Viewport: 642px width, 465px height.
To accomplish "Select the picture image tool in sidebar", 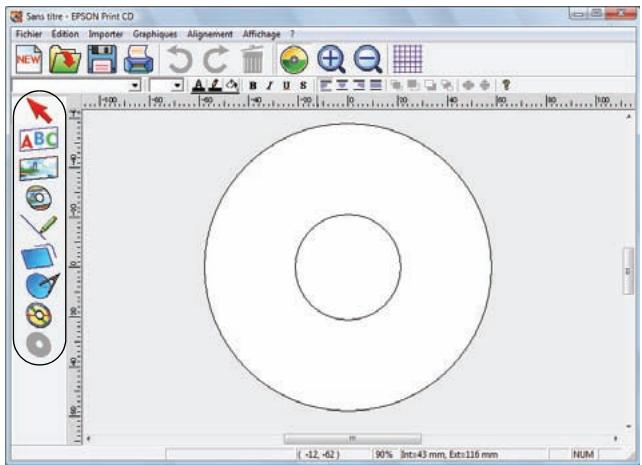I will pyautogui.click(x=39, y=168).
